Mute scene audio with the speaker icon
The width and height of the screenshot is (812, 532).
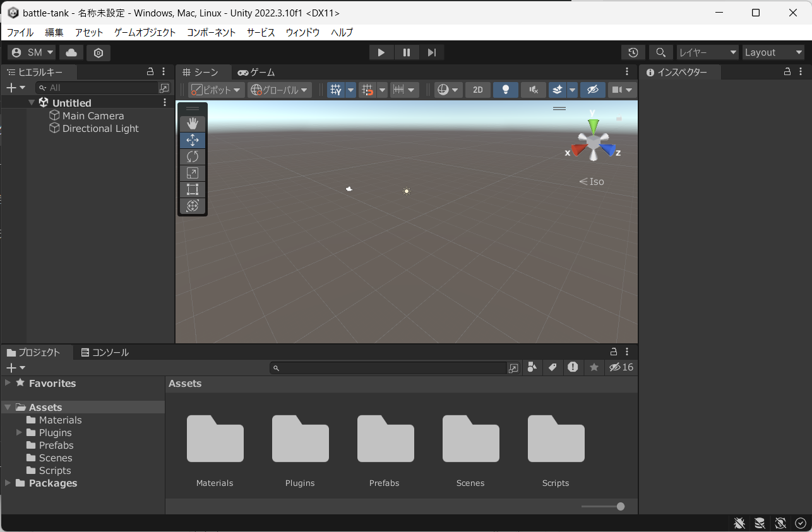[x=533, y=90]
